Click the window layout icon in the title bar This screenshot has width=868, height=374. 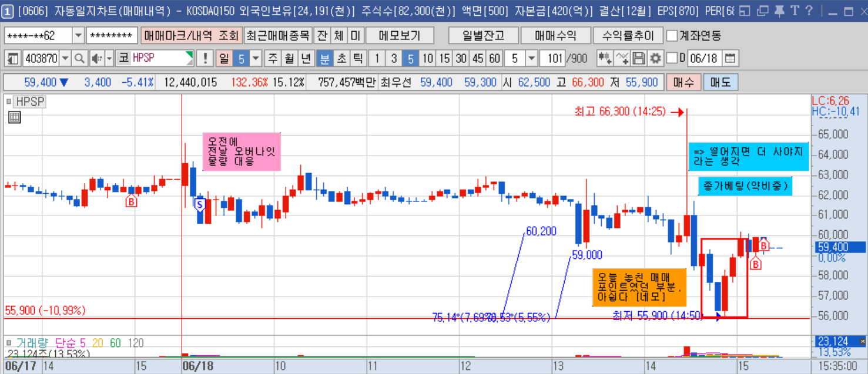(x=744, y=11)
